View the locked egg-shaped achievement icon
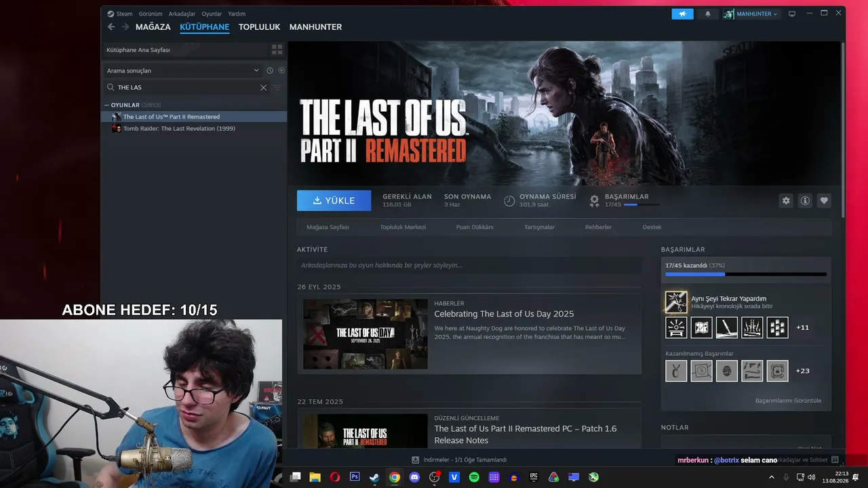This screenshot has height=488, width=868. click(x=727, y=371)
